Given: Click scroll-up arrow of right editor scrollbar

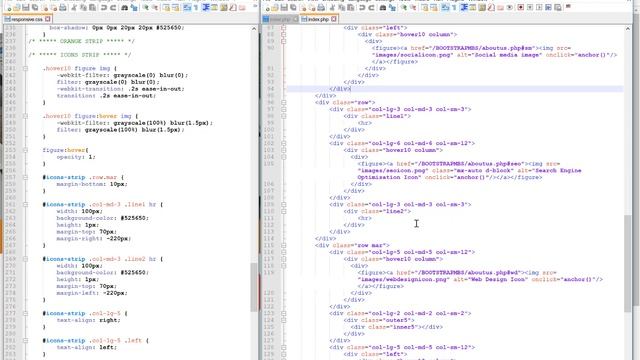Looking at the screenshot, I should [628, 29].
